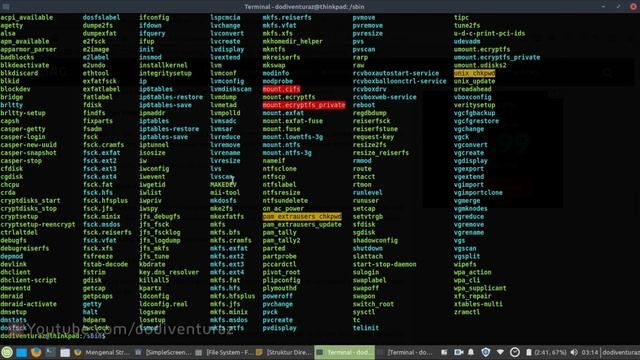Click the yellow unix_chkpwd entry

474,73
